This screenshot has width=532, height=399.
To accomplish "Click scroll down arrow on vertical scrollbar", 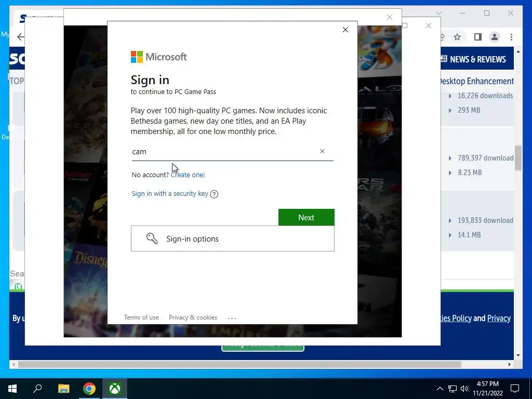I will click(518, 355).
